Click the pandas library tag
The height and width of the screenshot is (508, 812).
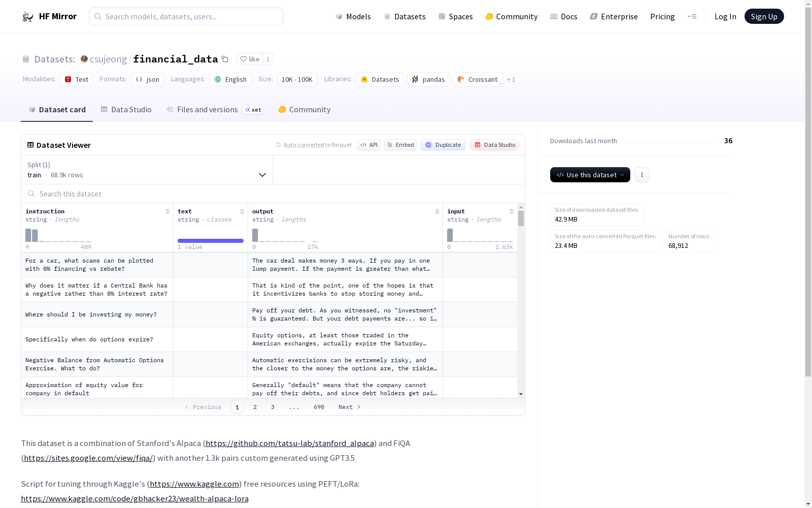coord(428,79)
